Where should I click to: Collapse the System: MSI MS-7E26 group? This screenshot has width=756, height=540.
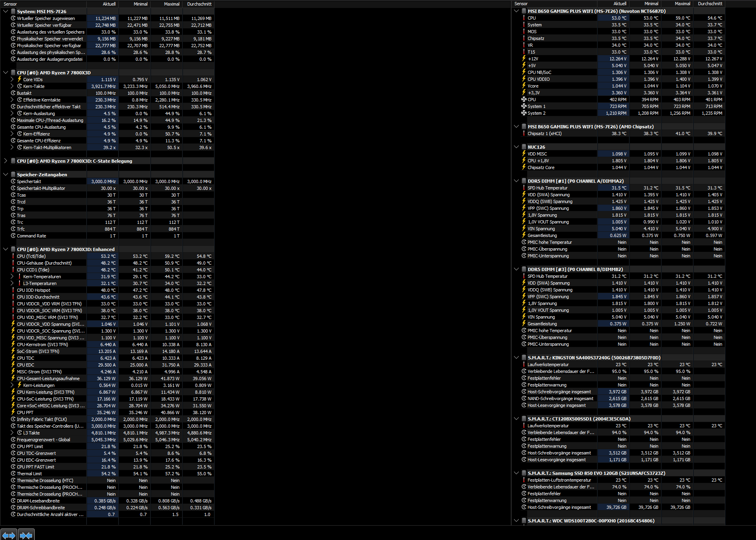tap(6, 12)
